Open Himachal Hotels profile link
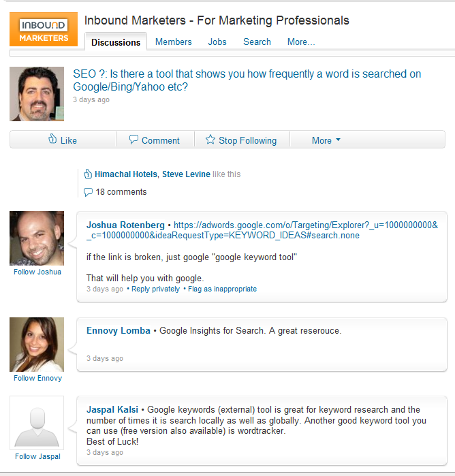Screen dimensions: 455x476 point(126,174)
